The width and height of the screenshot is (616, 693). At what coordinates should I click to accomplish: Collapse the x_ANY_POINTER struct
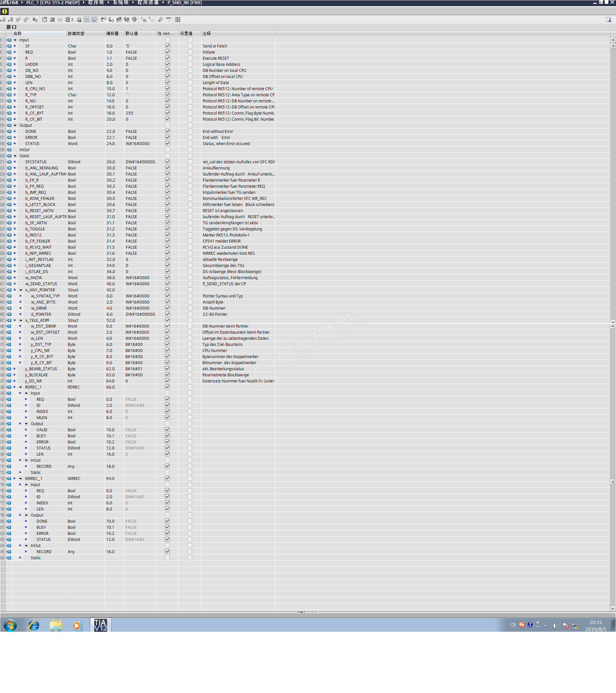[21, 290]
